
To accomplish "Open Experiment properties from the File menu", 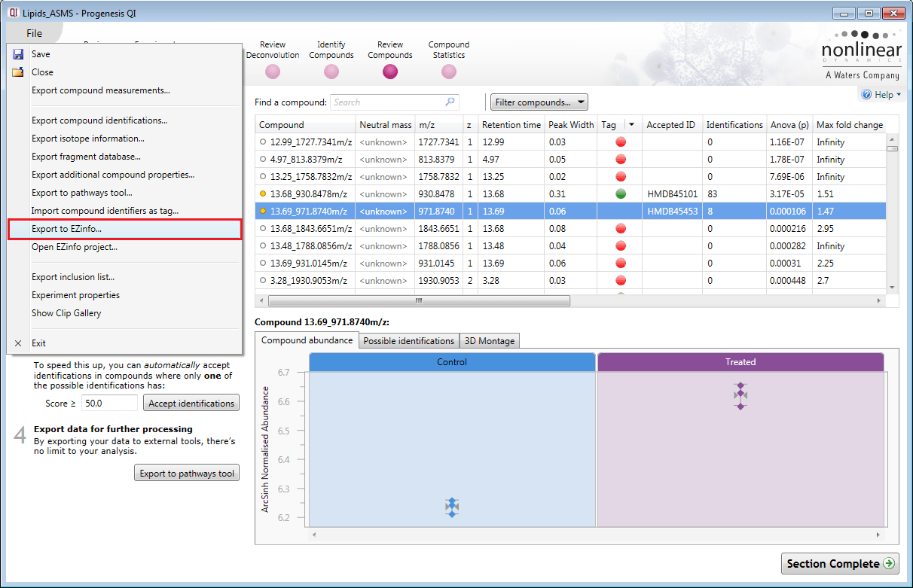I will pyautogui.click(x=75, y=295).
